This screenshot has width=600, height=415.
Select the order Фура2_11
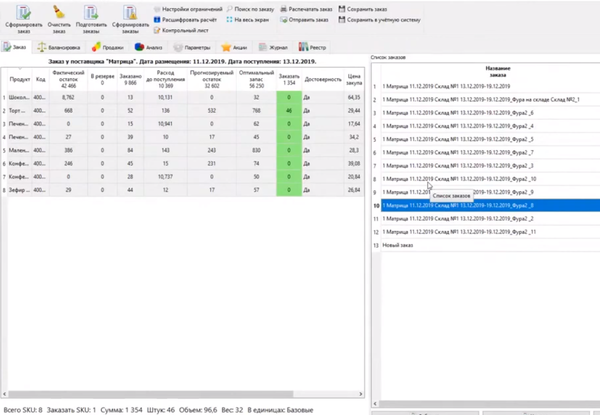pyautogui.click(x=491, y=232)
